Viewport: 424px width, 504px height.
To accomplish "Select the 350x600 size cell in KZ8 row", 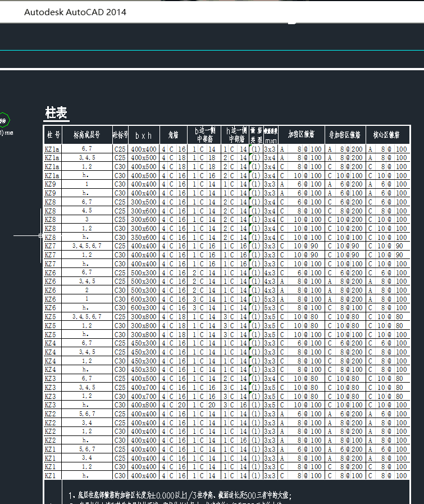I will pyautogui.click(x=144, y=238).
